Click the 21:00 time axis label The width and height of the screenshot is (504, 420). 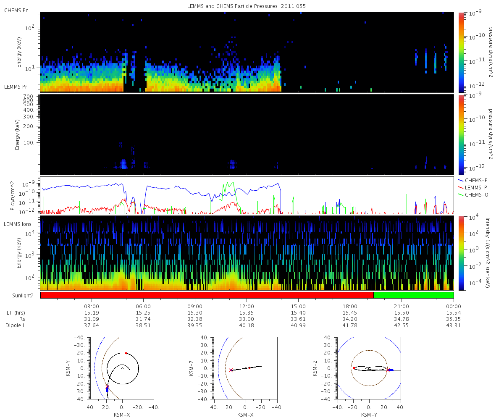pyautogui.click(x=402, y=307)
